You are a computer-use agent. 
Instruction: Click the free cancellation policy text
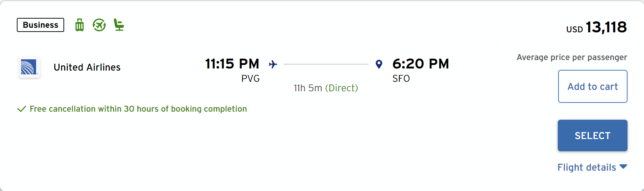(x=138, y=109)
